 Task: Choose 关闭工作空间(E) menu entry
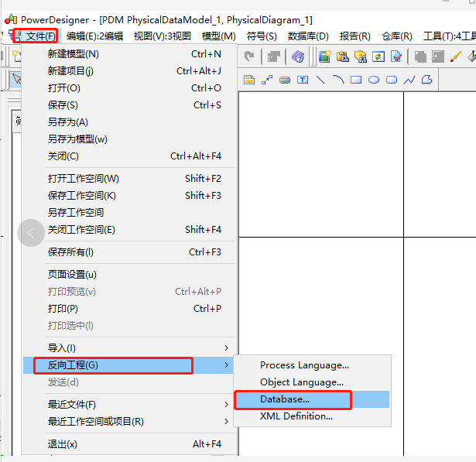point(129,230)
